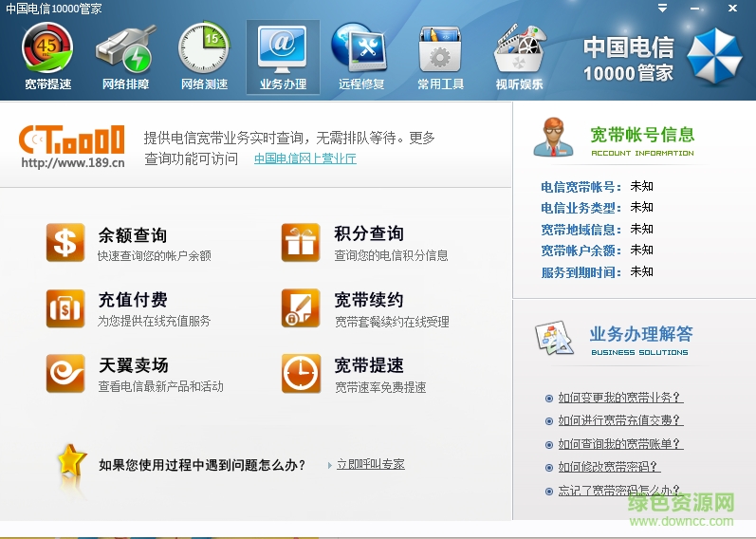The width and height of the screenshot is (756, 539).
Task: Click the 宽带续约 contract pen icon
Action: pos(301,307)
